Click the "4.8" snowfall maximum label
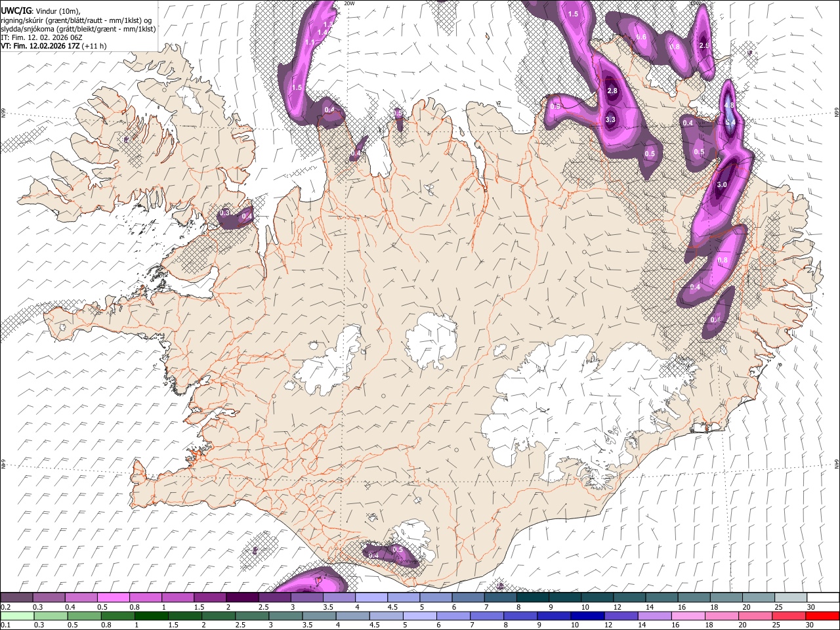 (x=728, y=106)
